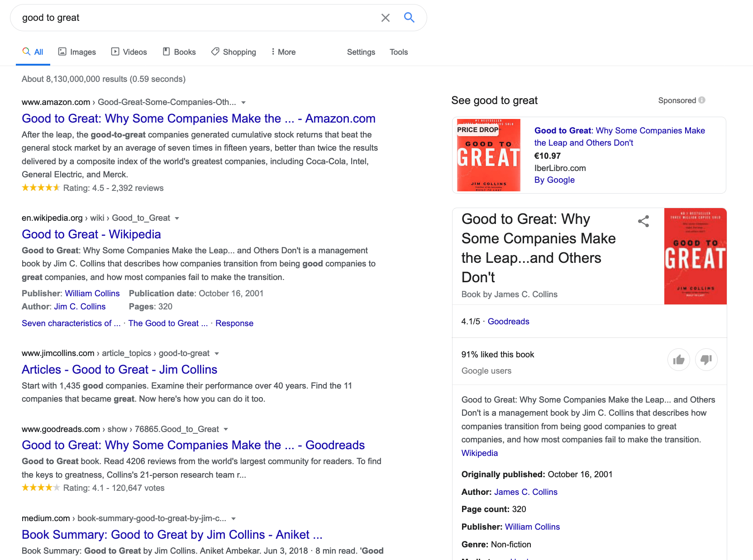Open the Good to Great - Wikipedia result
Image resolution: width=753 pixels, height=560 pixels.
coord(91,234)
